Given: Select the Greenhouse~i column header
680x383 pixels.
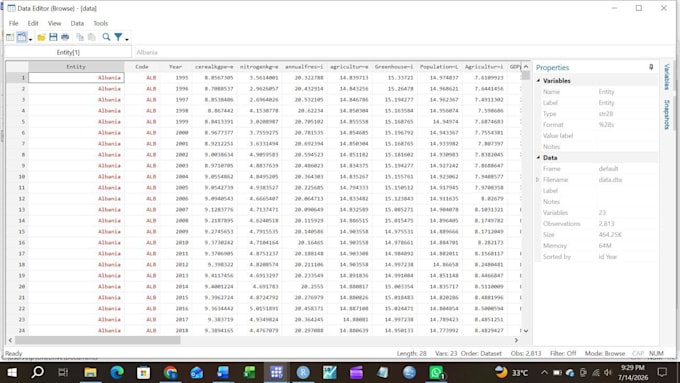Looking at the screenshot, I should coord(394,67).
